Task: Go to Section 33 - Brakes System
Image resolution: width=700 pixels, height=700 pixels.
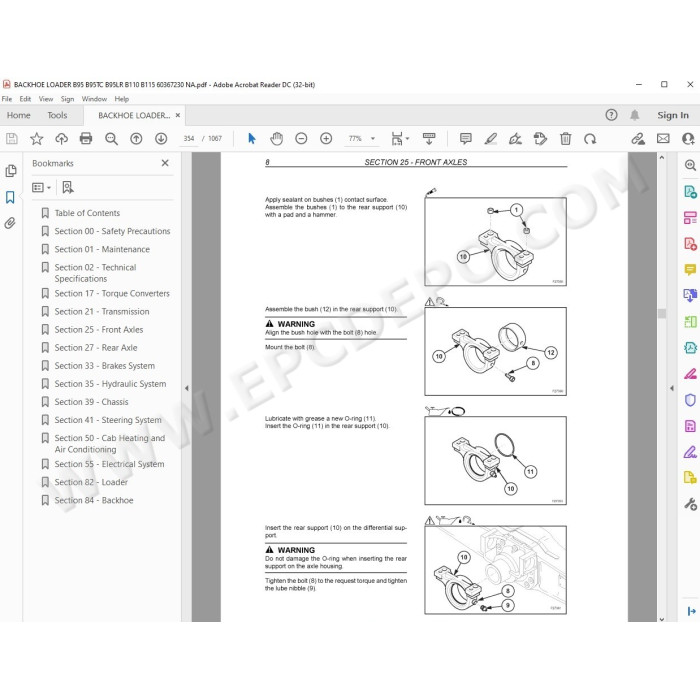Action: (x=104, y=366)
